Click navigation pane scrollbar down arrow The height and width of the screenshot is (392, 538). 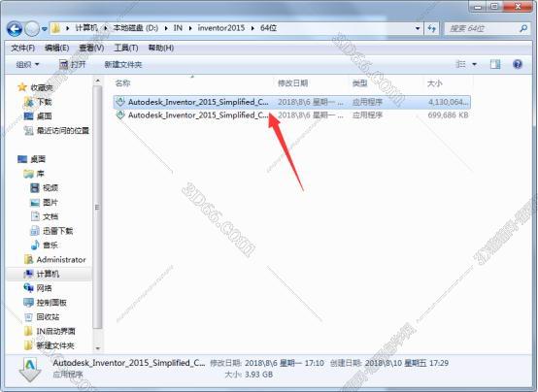[x=98, y=348]
